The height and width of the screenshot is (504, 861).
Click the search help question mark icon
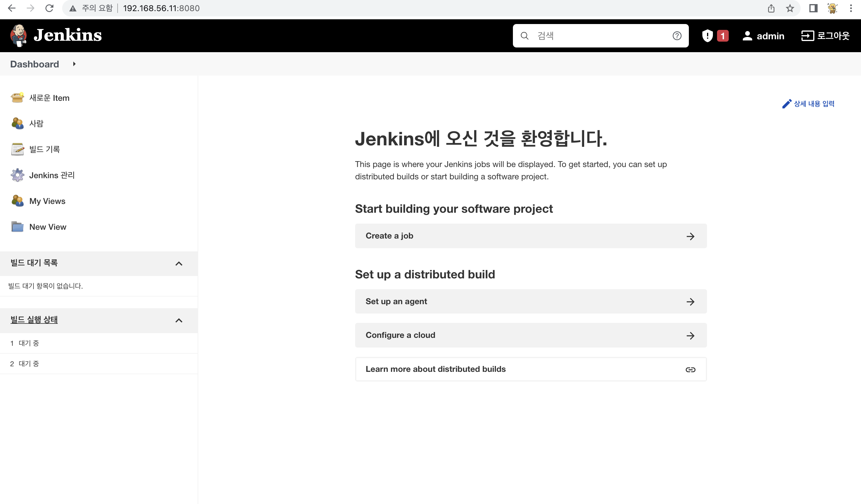[677, 35]
